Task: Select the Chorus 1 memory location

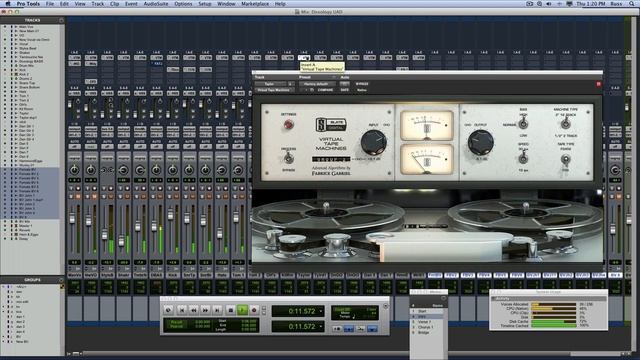Action: (428, 327)
